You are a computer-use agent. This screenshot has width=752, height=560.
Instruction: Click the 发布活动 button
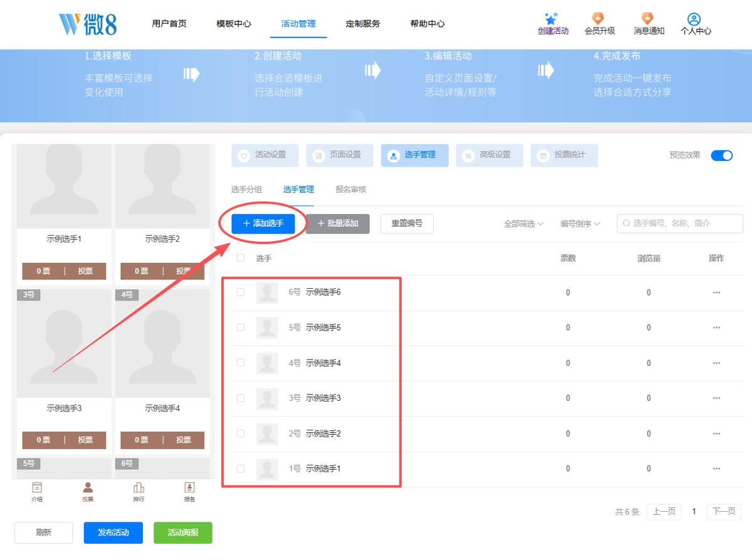(x=113, y=532)
